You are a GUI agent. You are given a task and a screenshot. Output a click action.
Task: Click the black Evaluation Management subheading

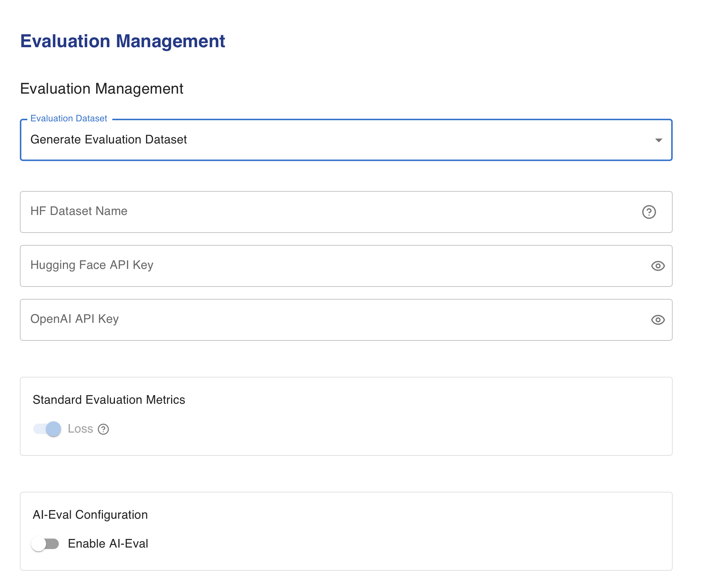click(101, 89)
